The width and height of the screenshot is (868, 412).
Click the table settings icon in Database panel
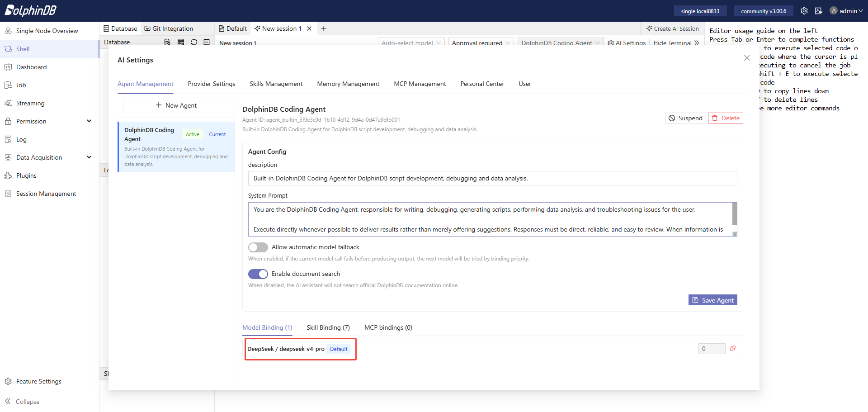pos(181,42)
